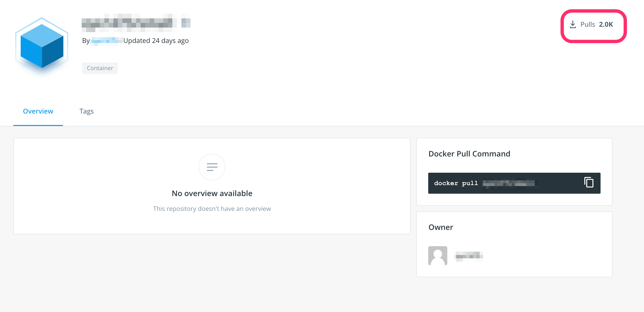Screen dimensions: 644x312
Task: Click the Container category chip
Action: click(100, 68)
